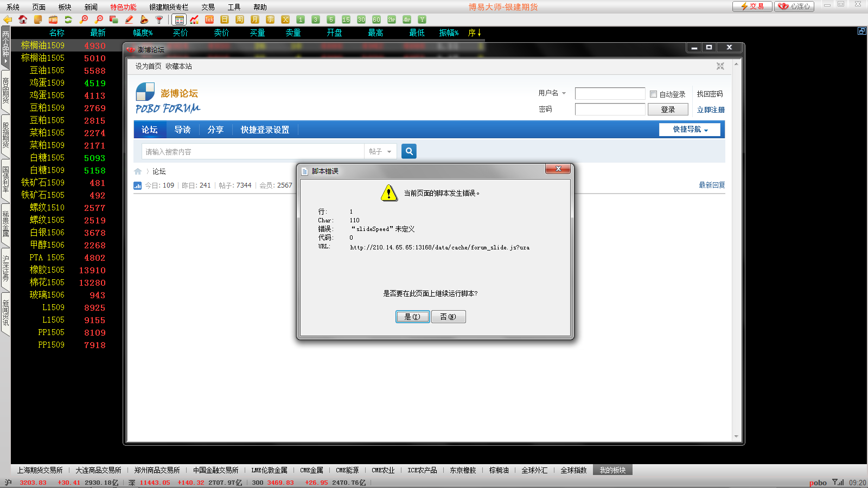868x488 pixels.
Task: Select the 15-minute period icon
Action: click(x=346, y=20)
